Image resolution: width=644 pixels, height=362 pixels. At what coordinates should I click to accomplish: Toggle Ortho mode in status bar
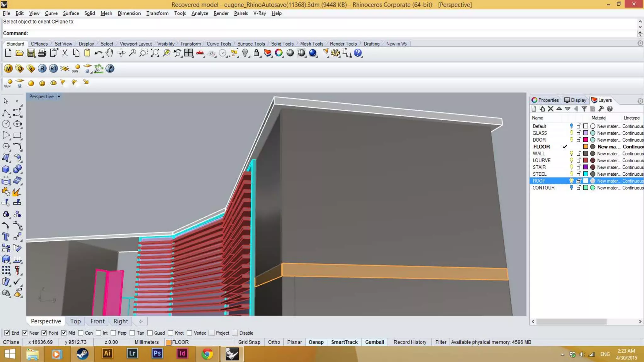(x=274, y=342)
